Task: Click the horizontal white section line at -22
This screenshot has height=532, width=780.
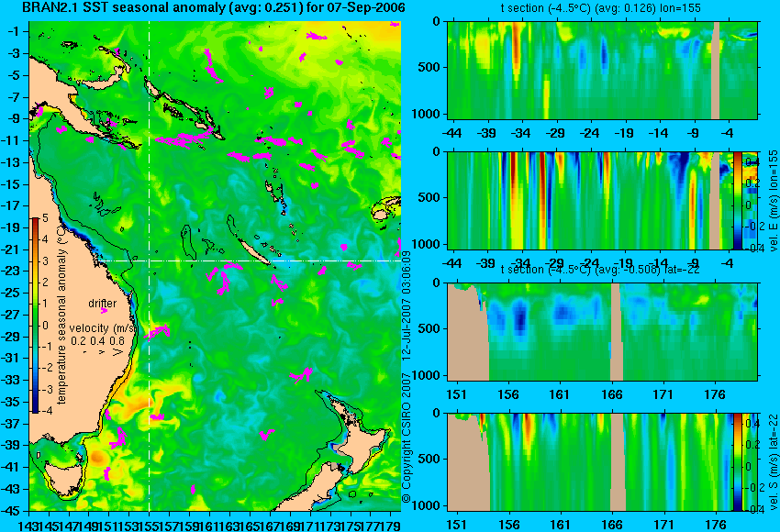Action: (249, 260)
